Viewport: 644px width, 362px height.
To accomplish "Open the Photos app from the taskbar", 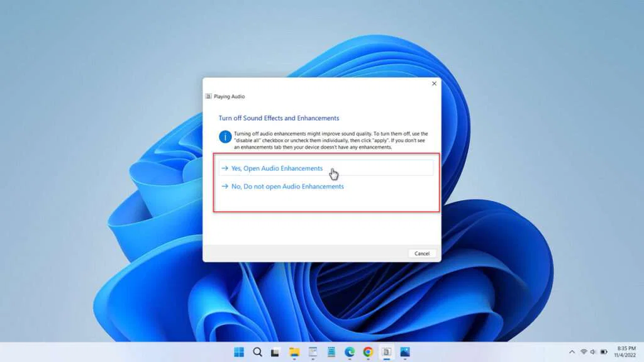I will [404, 353].
